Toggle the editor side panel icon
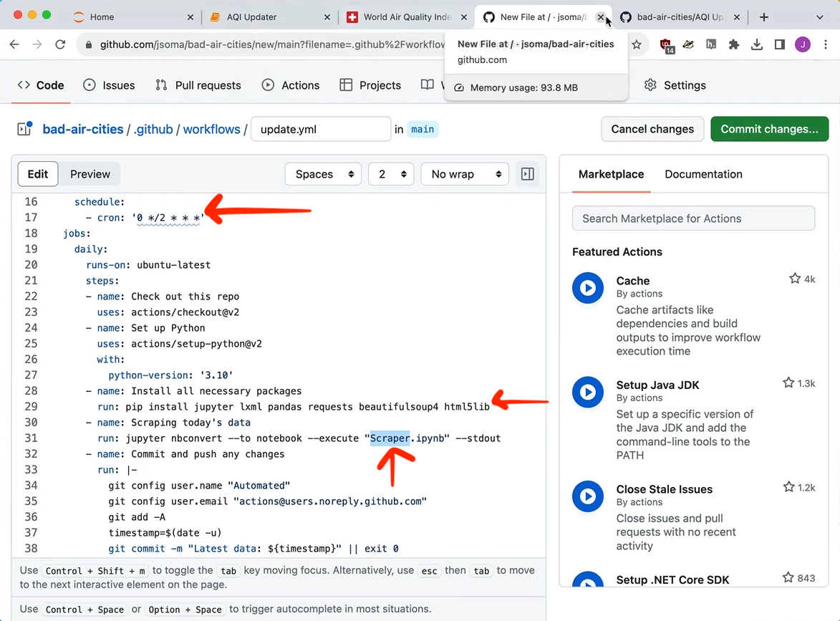This screenshot has height=621, width=840. pos(528,174)
